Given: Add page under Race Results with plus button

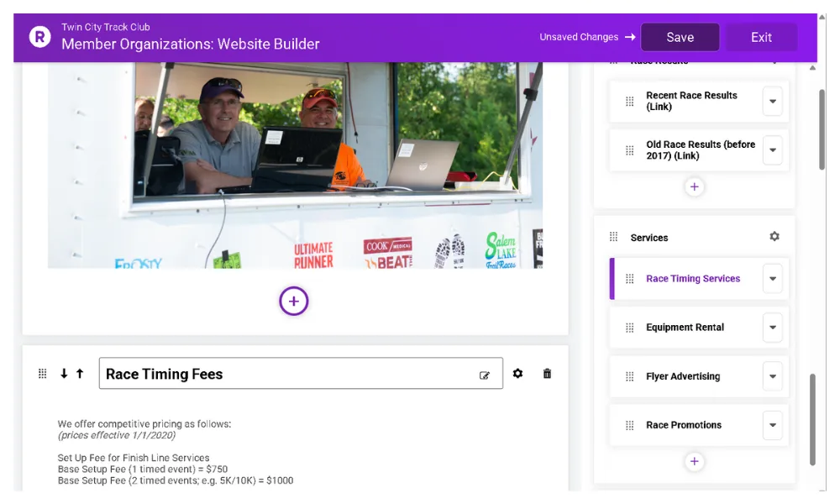Looking at the screenshot, I should point(695,187).
